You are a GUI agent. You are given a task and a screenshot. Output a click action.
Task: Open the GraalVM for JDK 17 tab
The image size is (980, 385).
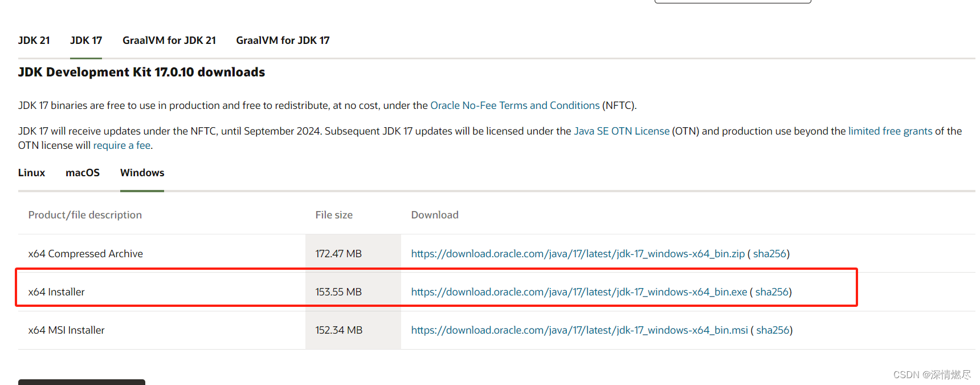pos(282,40)
